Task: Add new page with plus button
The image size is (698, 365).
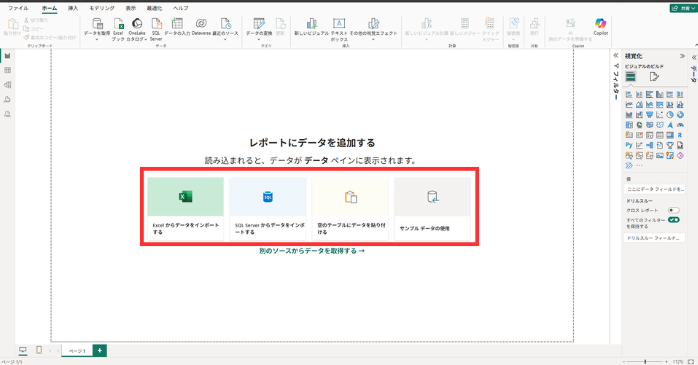Action: 100,351
